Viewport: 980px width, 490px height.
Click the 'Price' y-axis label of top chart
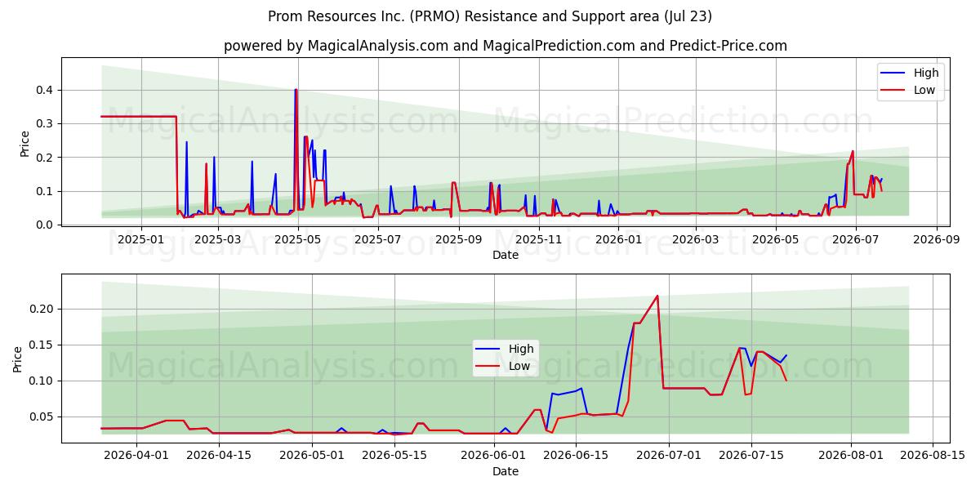click(x=24, y=143)
